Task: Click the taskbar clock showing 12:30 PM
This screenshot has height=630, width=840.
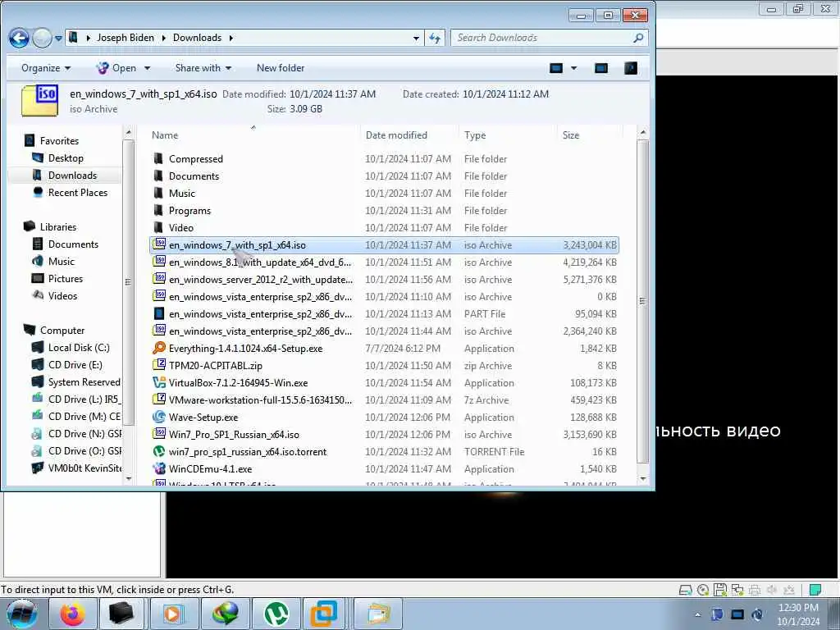Action: 797,614
